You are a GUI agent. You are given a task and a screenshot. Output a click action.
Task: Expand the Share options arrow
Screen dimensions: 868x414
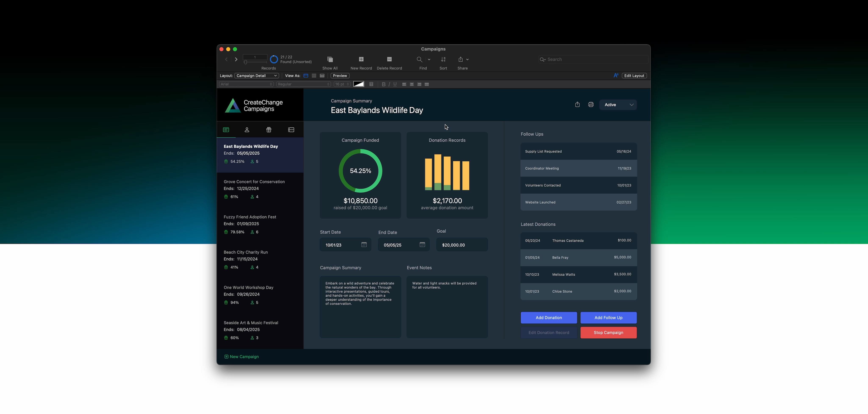467,60
